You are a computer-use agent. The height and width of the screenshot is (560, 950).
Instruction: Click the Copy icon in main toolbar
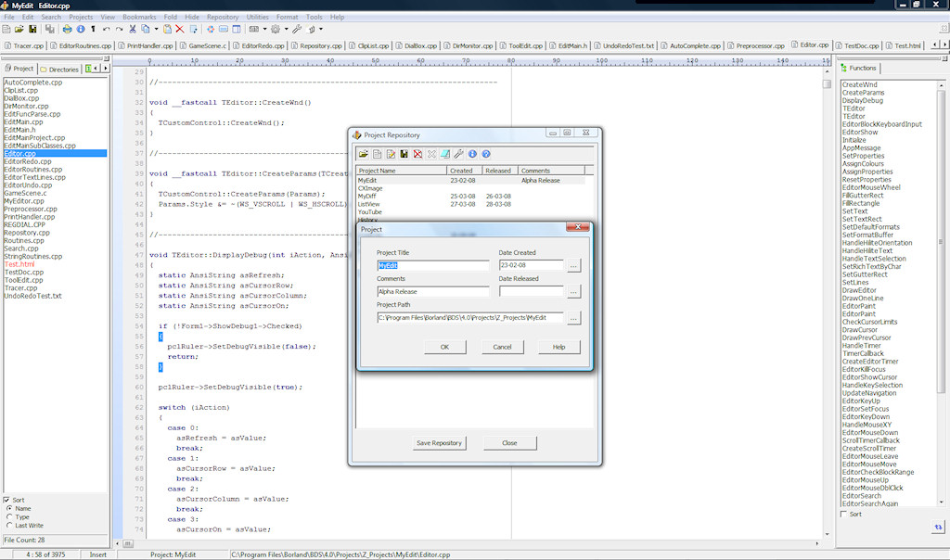pos(146,29)
